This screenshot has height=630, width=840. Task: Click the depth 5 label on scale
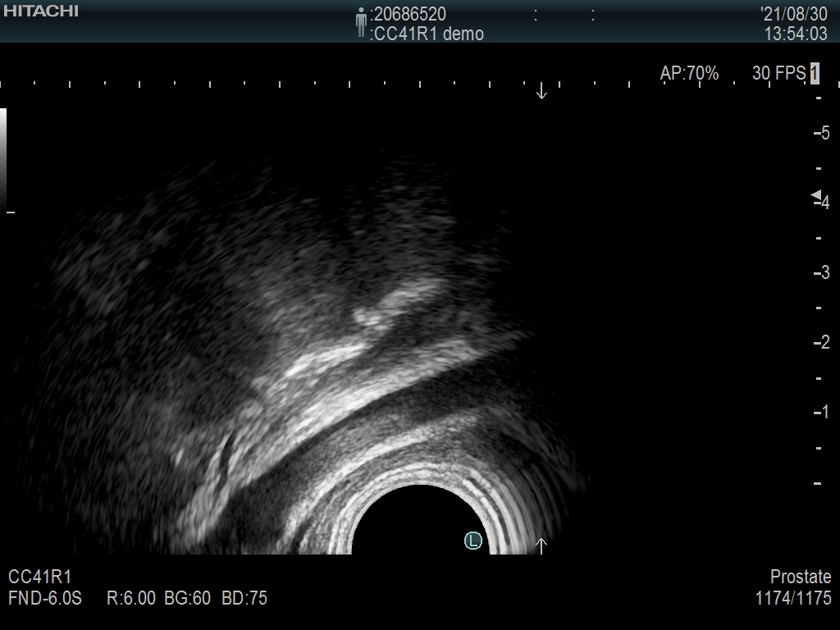823,133
